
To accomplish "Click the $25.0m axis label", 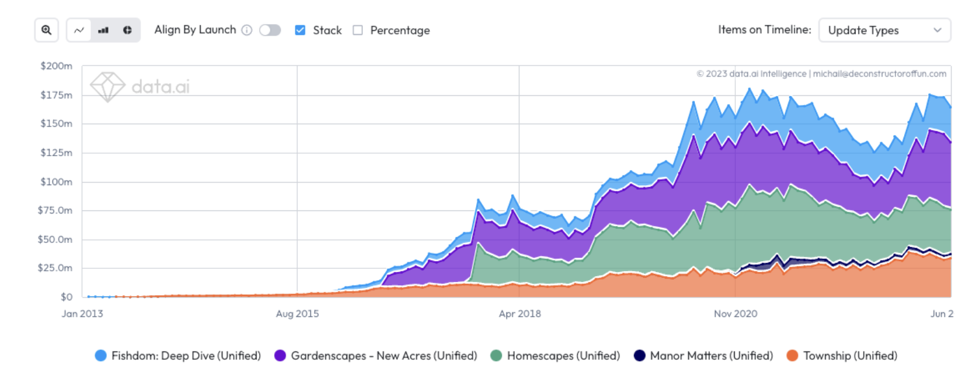I will pos(55,268).
